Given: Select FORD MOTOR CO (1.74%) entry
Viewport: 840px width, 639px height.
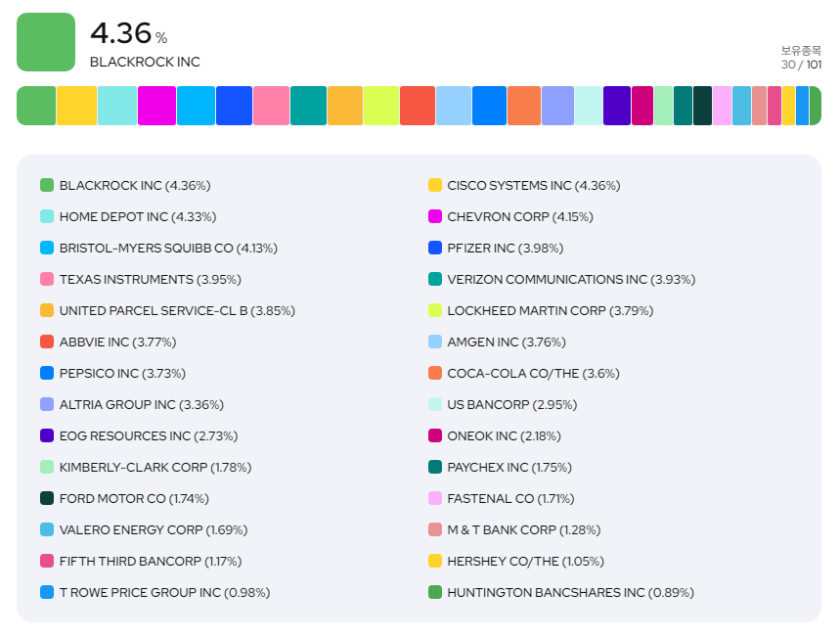Looking at the screenshot, I should pos(125,498).
